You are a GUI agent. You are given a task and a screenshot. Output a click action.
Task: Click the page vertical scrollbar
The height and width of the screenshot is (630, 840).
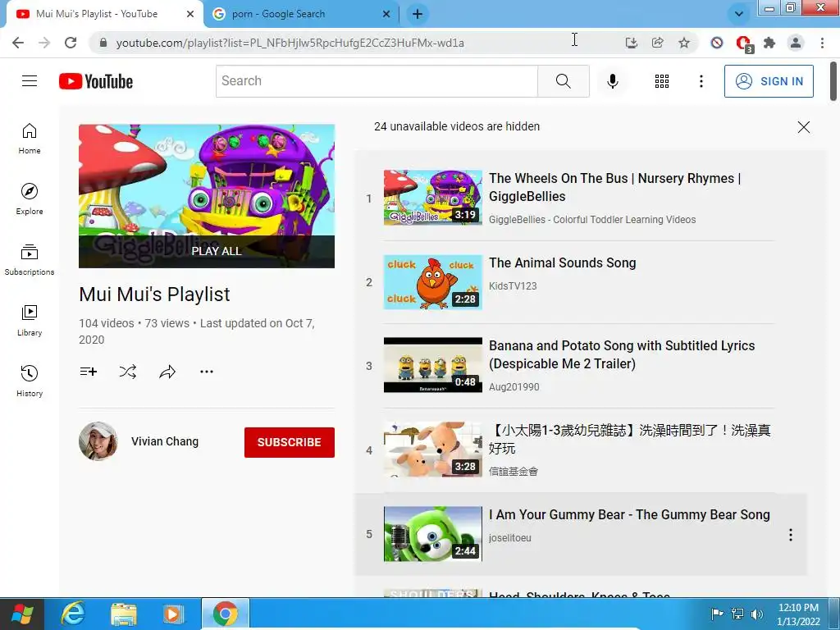point(833,81)
